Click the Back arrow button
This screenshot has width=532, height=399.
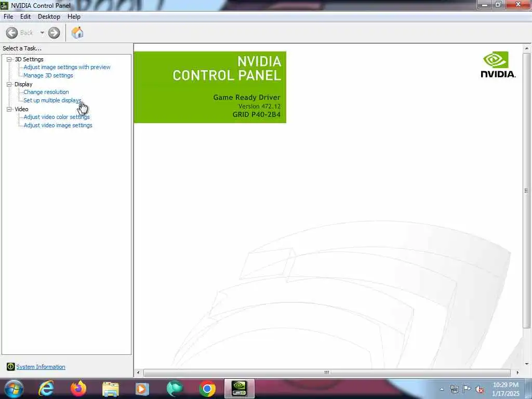coord(12,33)
